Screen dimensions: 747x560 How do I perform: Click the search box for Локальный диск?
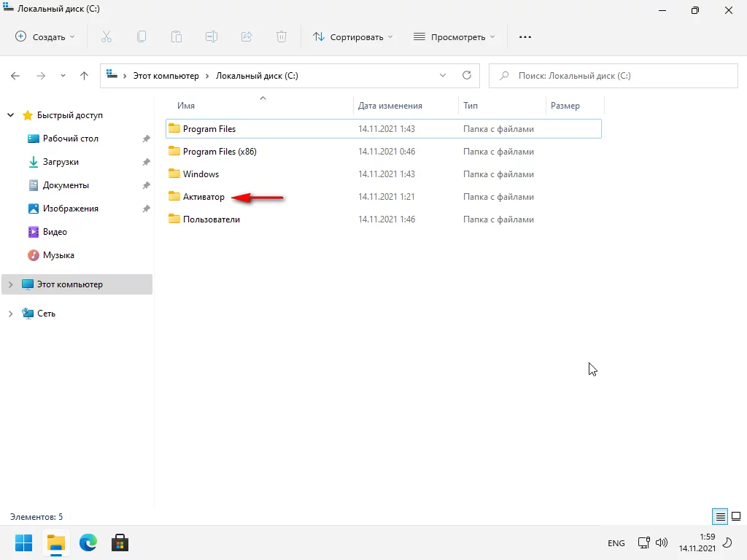click(613, 76)
